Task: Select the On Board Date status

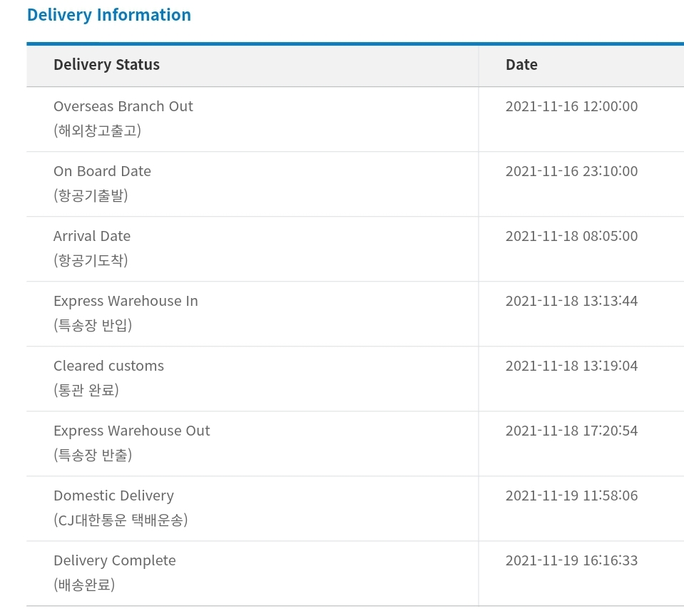Action: click(102, 171)
